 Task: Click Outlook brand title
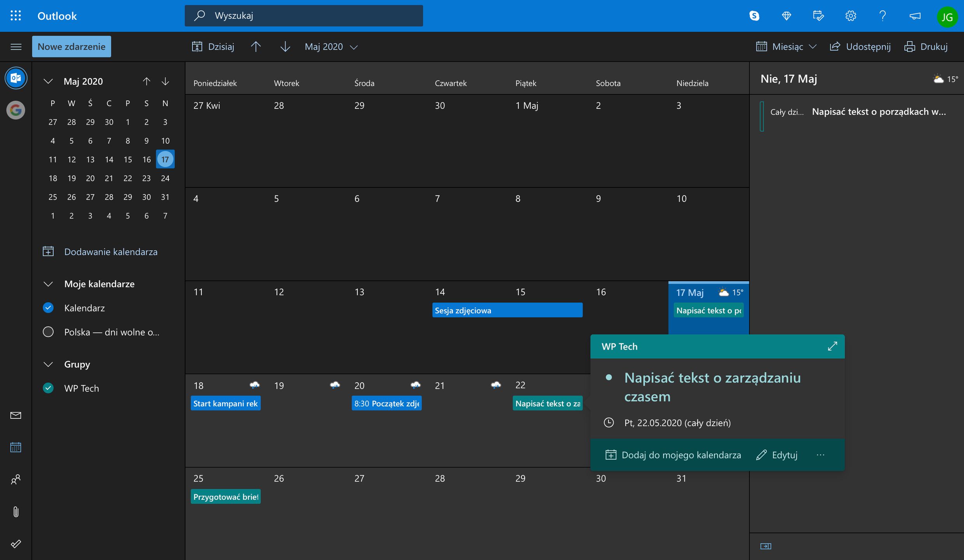[x=57, y=16]
